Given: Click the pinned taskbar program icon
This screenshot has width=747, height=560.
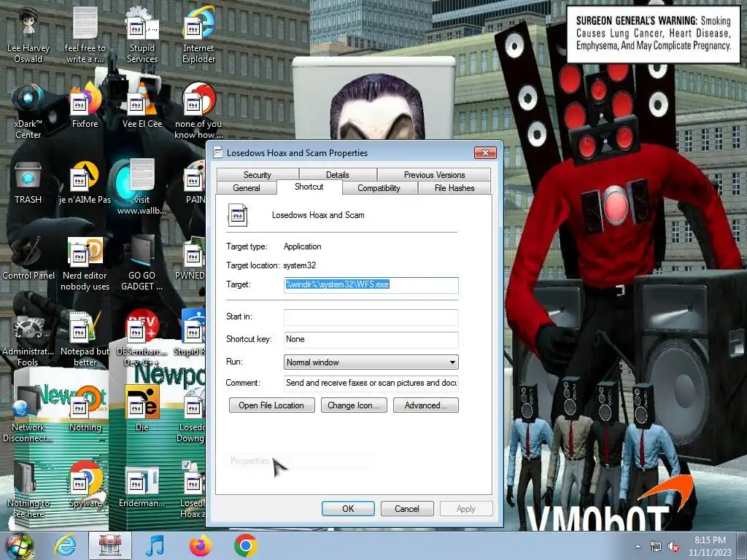Looking at the screenshot, I should (110, 545).
